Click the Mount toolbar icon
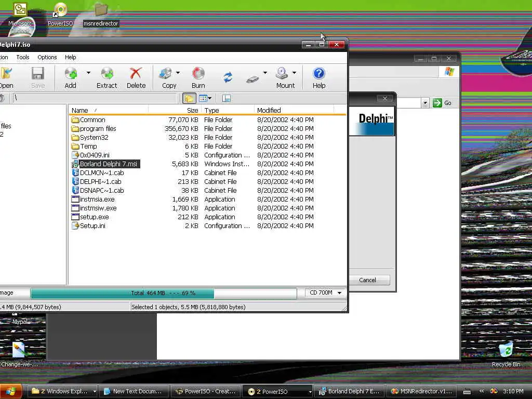Screen dimensions: 532x399 click(x=284, y=78)
